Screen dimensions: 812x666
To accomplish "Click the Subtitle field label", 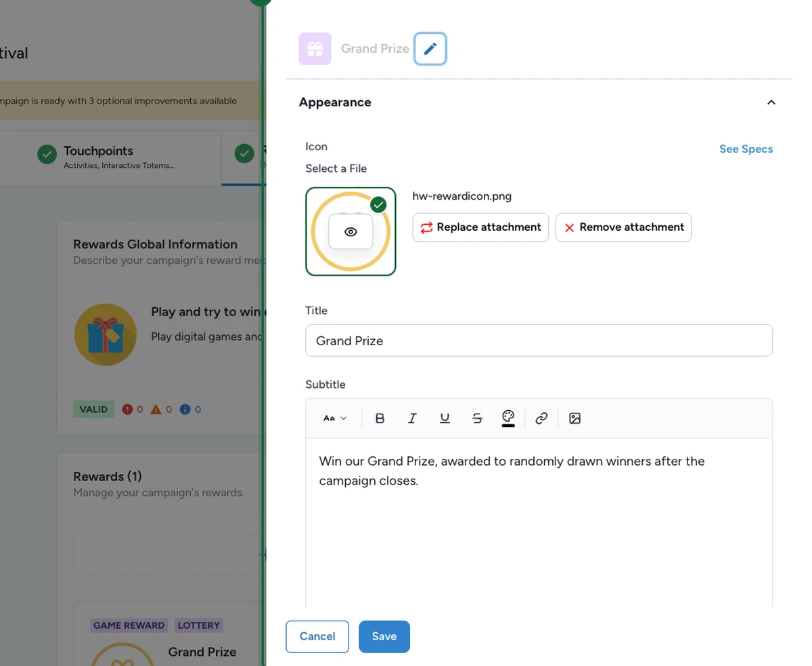I will coord(325,384).
